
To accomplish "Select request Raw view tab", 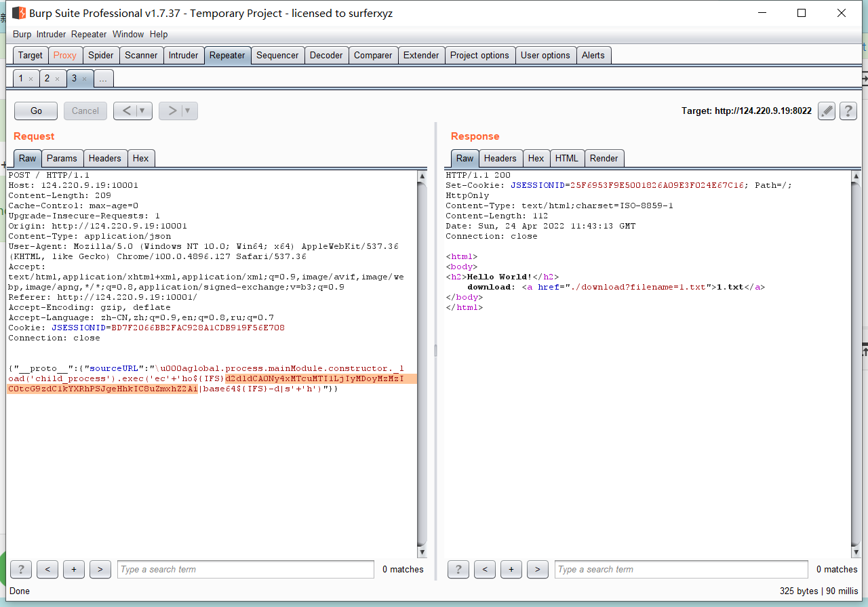I will coord(28,158).
